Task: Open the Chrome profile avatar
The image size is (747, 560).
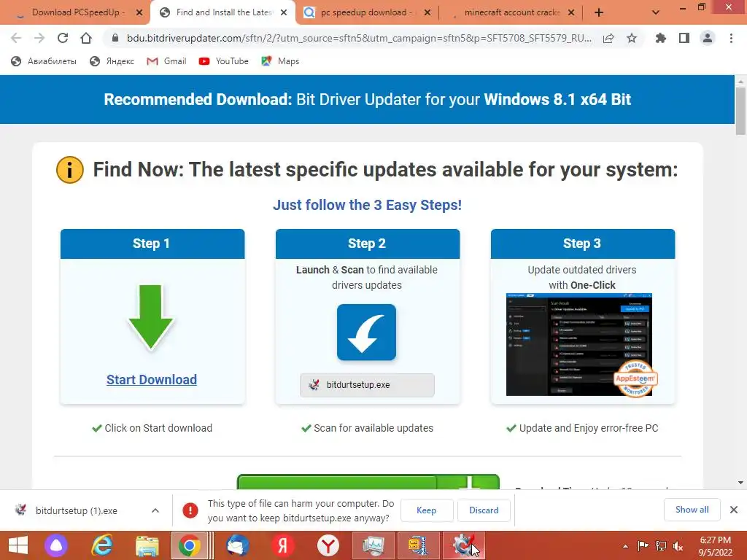Action: 708,38
